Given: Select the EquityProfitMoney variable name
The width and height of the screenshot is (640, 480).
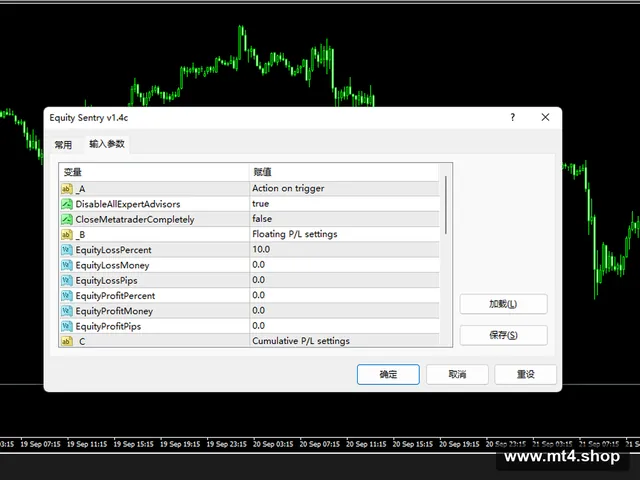Looking at the screenshot, I should tap(114, 311).
